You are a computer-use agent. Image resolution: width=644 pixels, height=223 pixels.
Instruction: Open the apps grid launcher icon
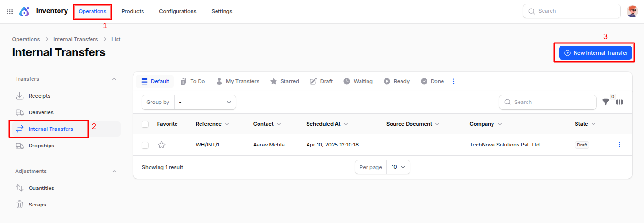(x=10, y=11)
